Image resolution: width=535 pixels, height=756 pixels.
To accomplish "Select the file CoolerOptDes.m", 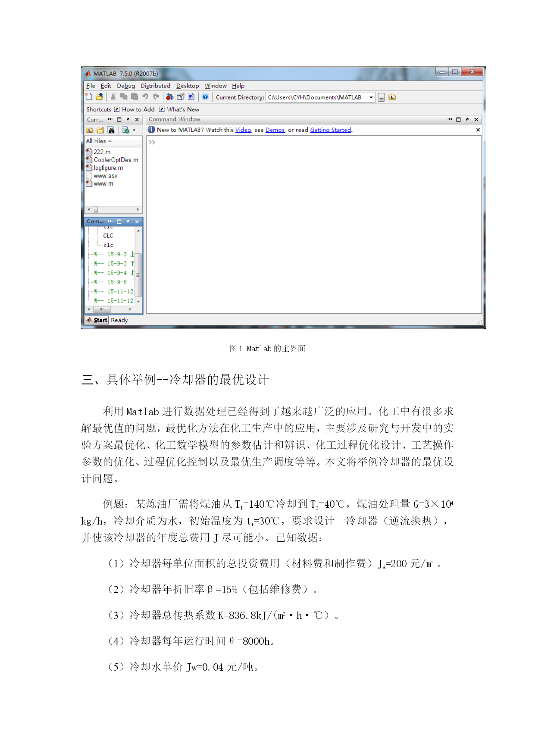I will 112,160.
